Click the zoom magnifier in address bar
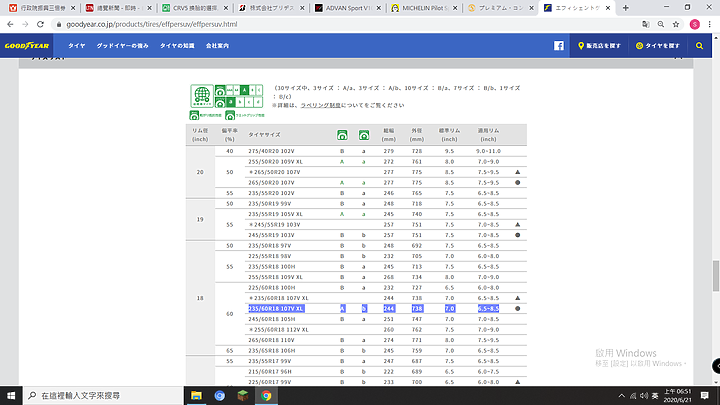 coord(661,24)
